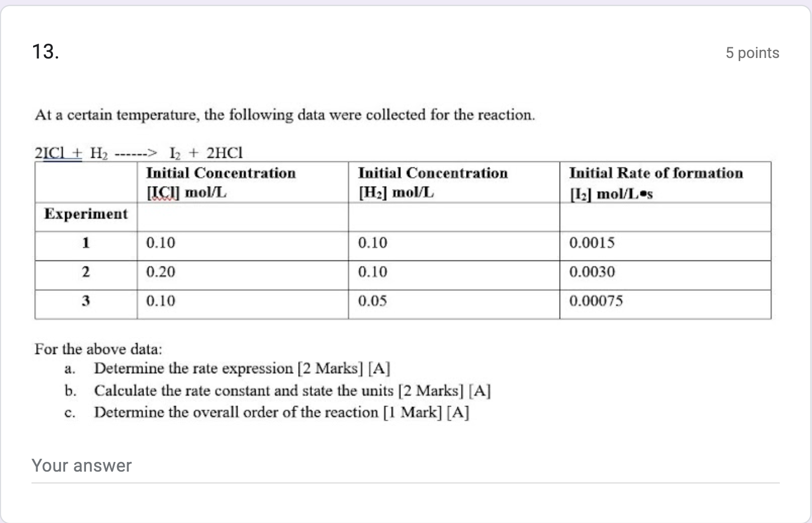Select Experiment 2 row label

[85, 272]
